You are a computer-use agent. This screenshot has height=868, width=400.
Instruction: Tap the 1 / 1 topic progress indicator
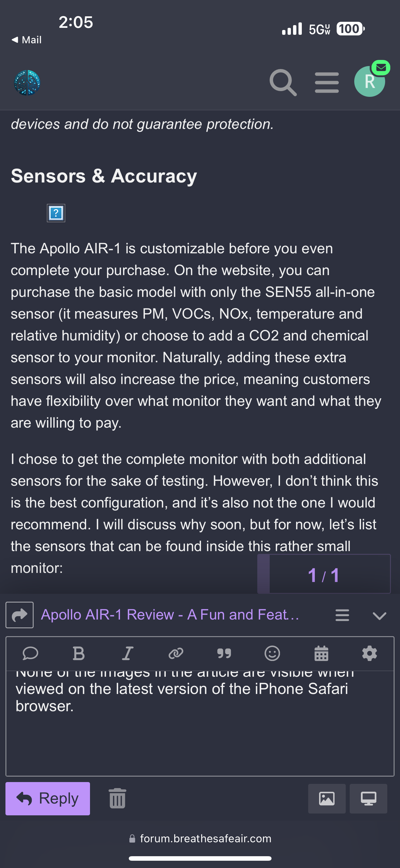pos(323,574)
